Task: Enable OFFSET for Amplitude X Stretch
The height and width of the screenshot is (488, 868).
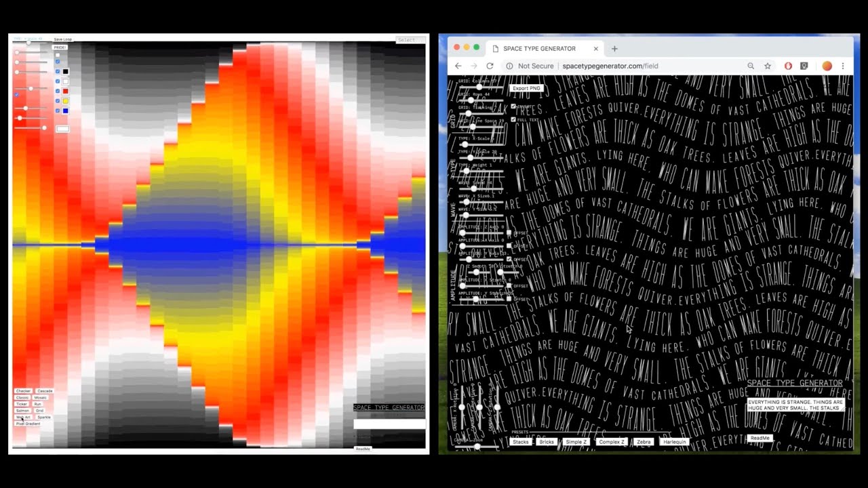Action: tap(509, 285)
